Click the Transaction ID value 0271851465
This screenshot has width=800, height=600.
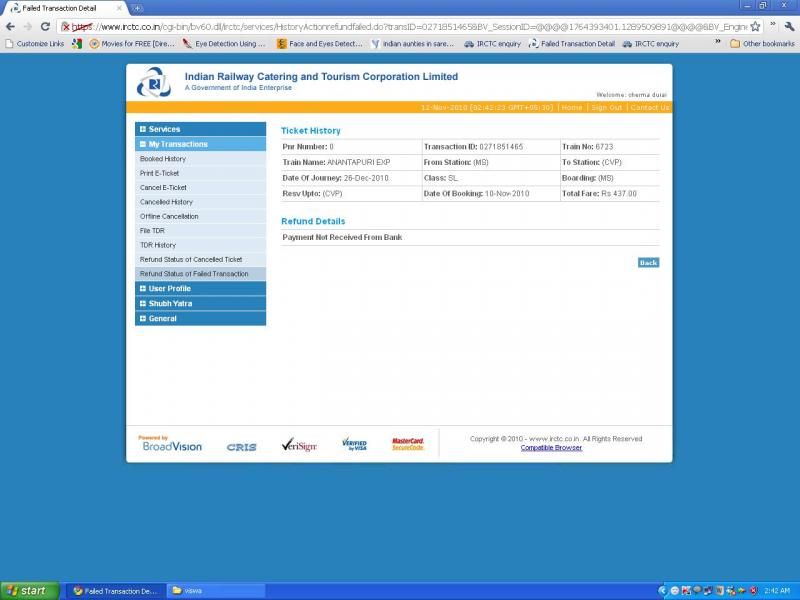[501, 147]
